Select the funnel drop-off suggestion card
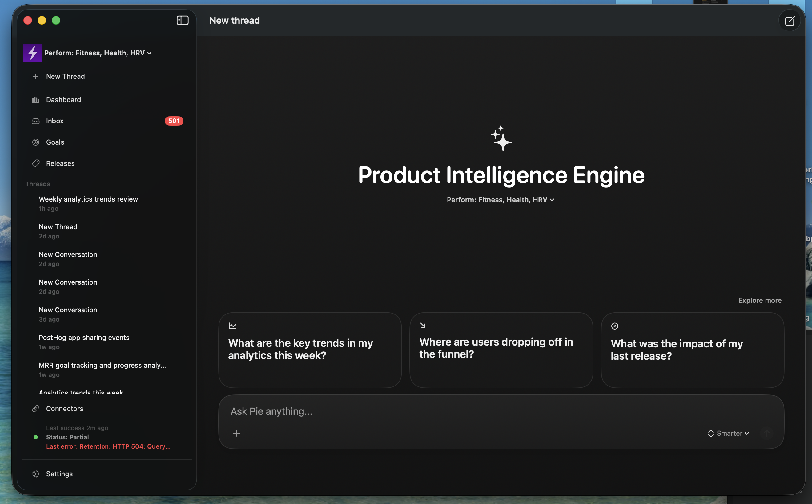 coord(501,350)
